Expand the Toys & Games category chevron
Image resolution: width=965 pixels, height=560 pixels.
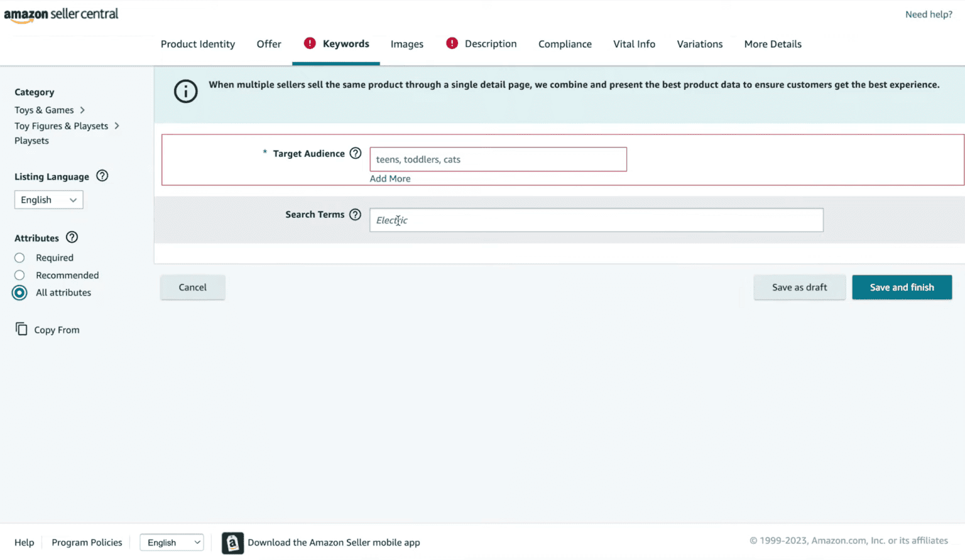82,110
